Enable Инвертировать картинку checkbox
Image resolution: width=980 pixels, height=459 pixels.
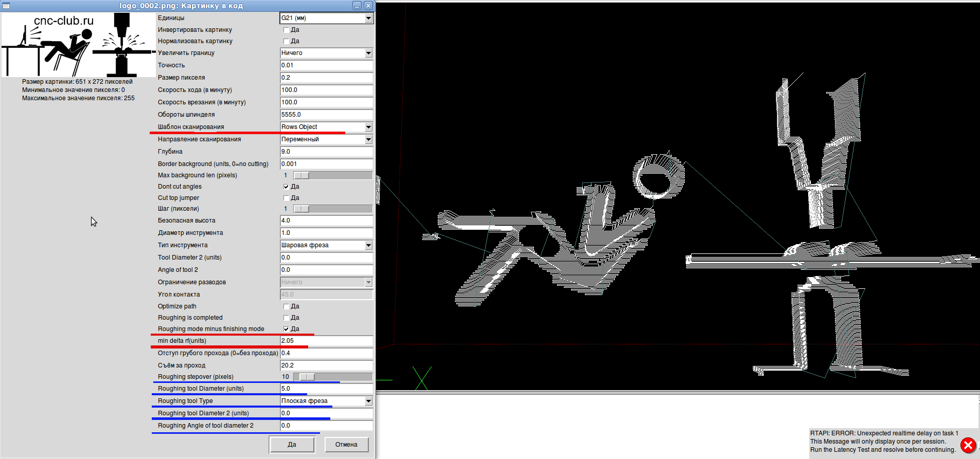coord(286,30)
